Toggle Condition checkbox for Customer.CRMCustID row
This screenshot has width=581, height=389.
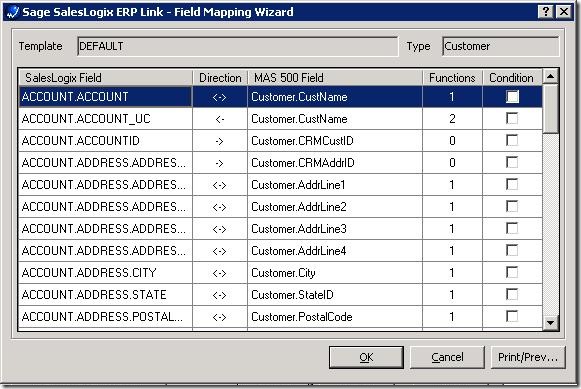[512, 140]
